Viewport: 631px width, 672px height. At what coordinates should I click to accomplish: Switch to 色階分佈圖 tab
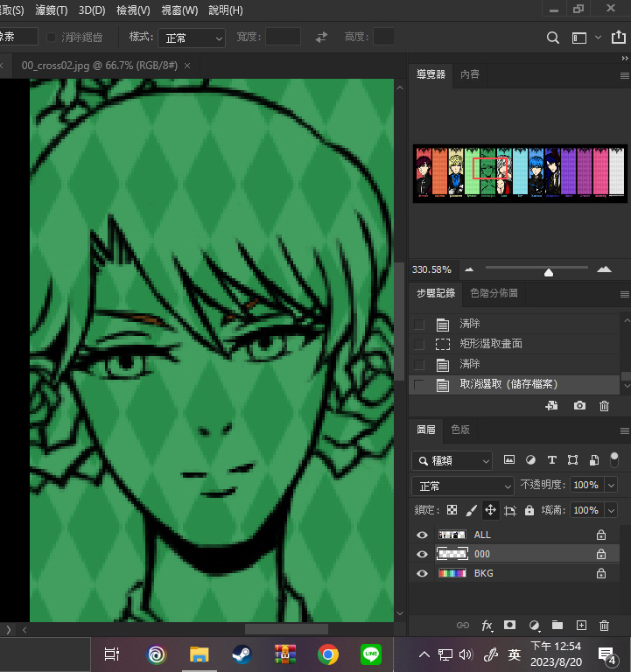494,293
